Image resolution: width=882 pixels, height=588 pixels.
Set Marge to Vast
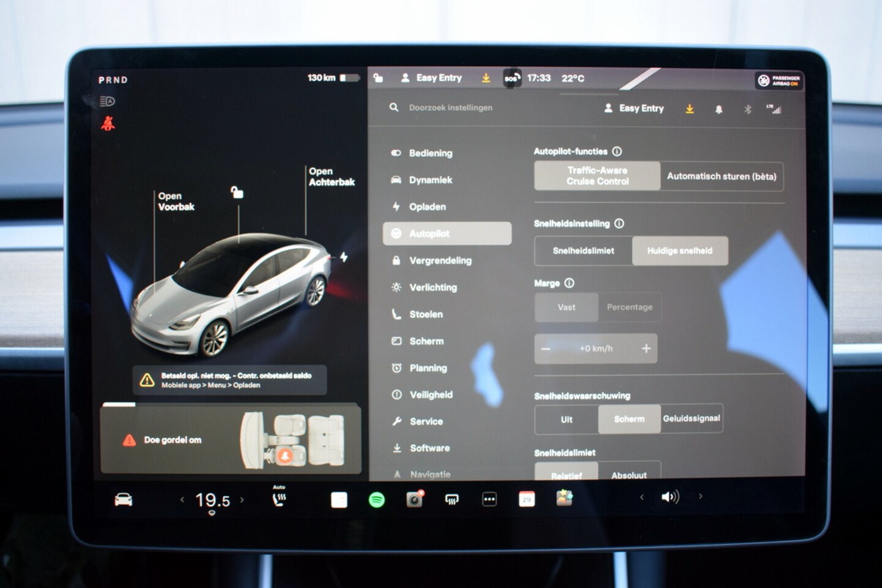[567, 307]
